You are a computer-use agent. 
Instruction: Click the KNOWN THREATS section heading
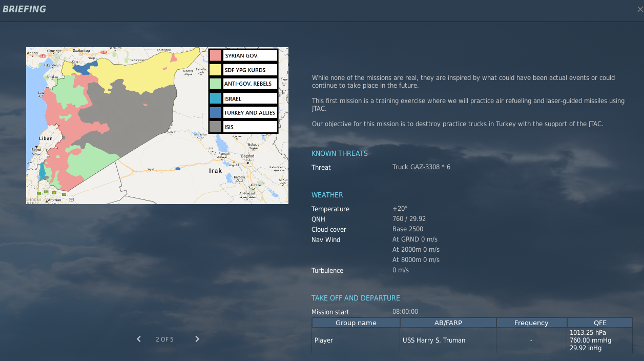340,153
